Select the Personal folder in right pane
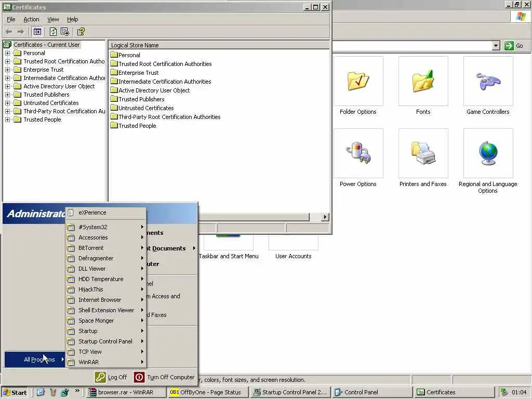Image resolution: width=532 pixels, height=399 pixels. click(x=125, y=55)
